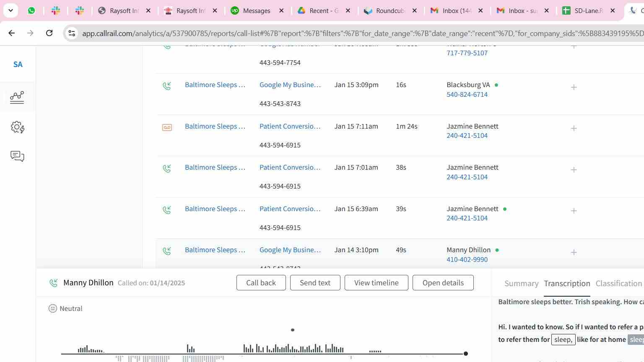The height and width of the screenshot is (362, 644).
Task: Go back to the previous page
Action: 11,33
